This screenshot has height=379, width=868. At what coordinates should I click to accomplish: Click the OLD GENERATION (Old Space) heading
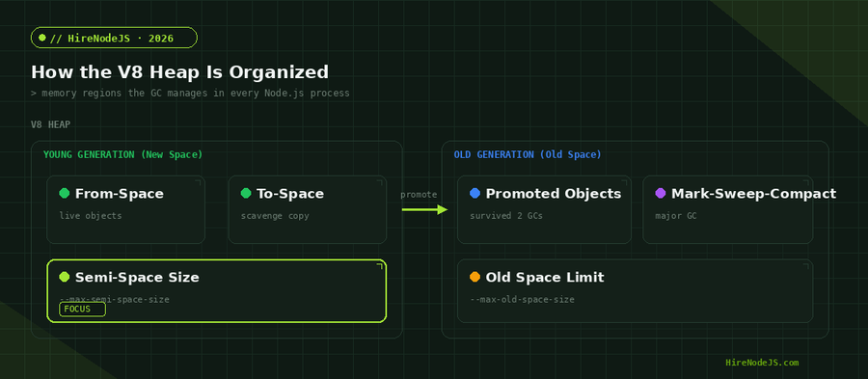tap(528, 154)
